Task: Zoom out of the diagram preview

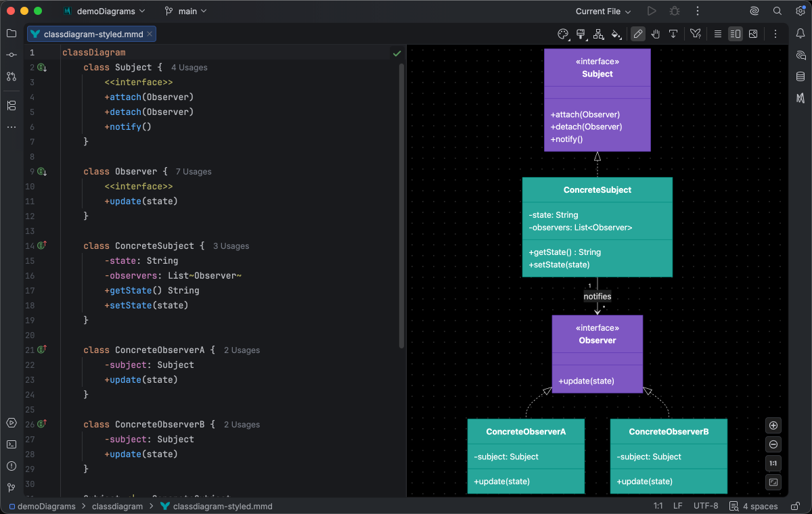Action: [x=774, y=444]
